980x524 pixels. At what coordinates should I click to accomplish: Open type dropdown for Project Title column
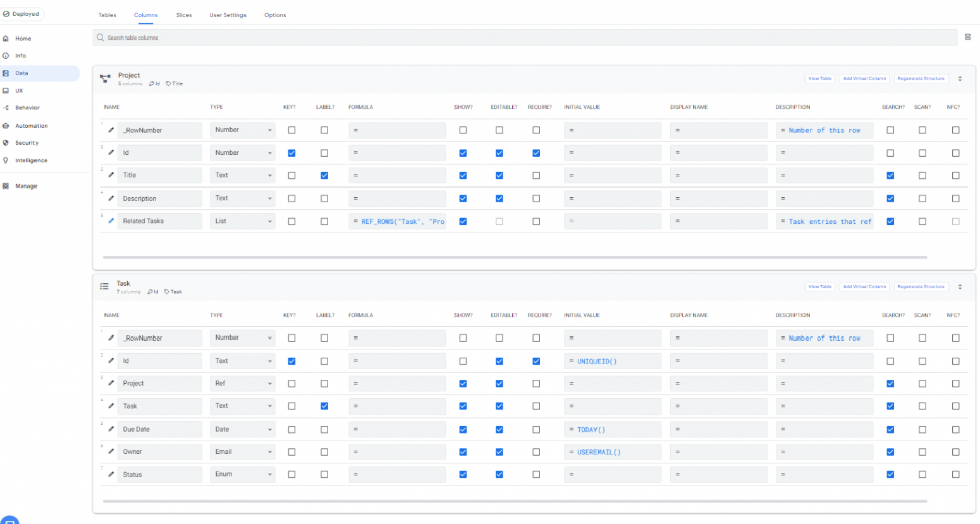tap(243, 176)
